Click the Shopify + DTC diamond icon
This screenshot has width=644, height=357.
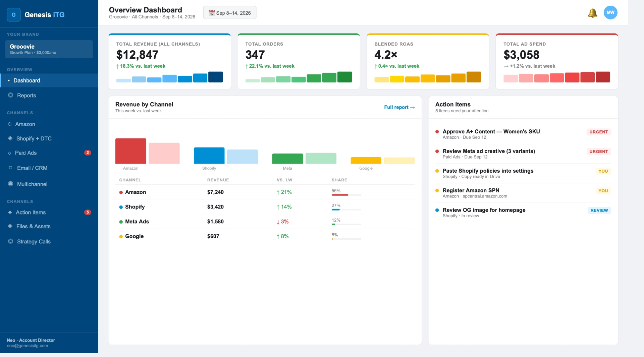(10, 138)
